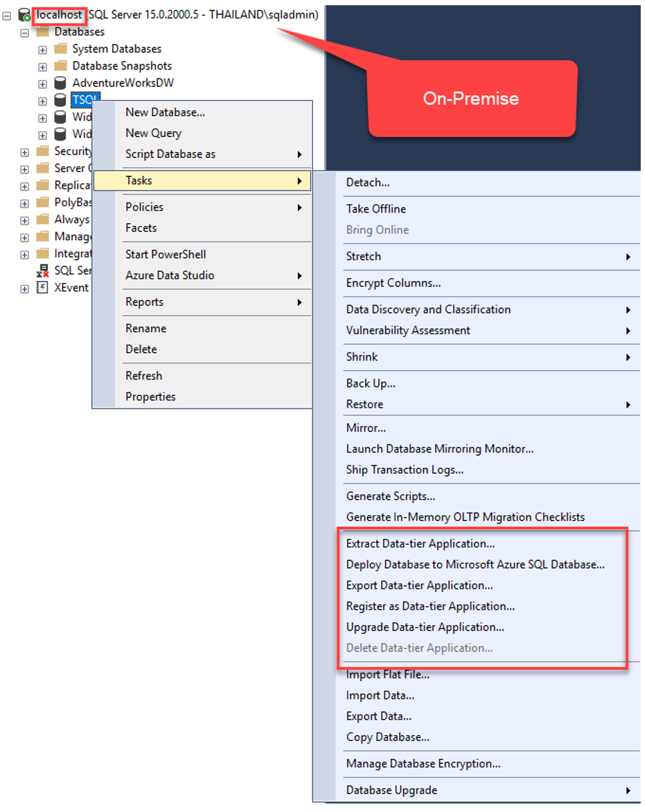Choose Start PowerShell
The width and height of the screenshot is (645, 812).
(x=203, y=254)
